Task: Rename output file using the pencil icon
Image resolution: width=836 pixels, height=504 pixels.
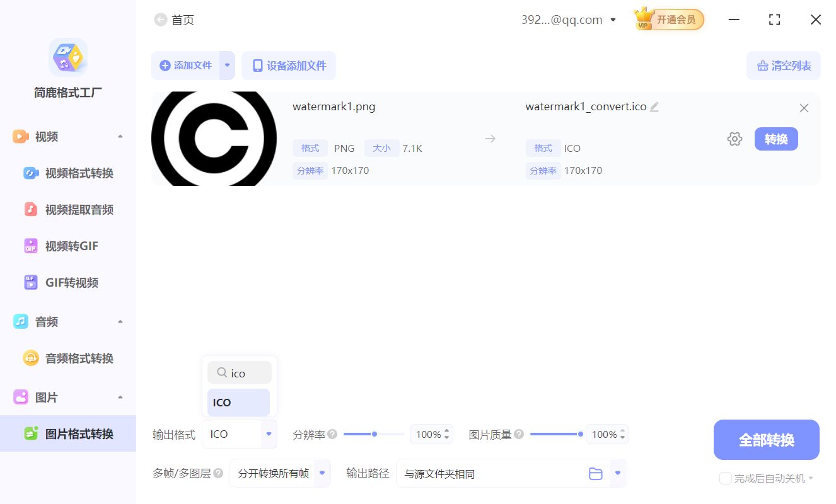Action: click(x=654, y=106)
